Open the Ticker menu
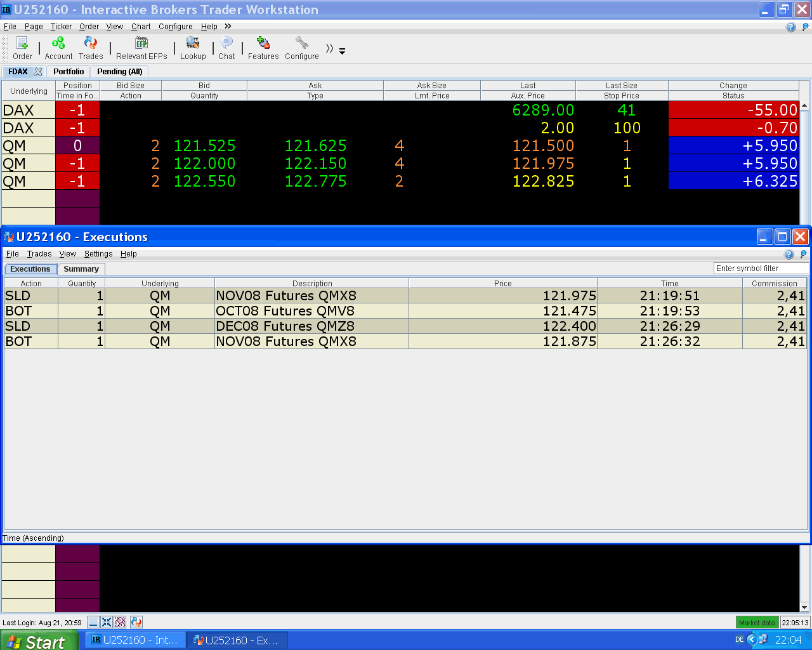 pos(61,27)
